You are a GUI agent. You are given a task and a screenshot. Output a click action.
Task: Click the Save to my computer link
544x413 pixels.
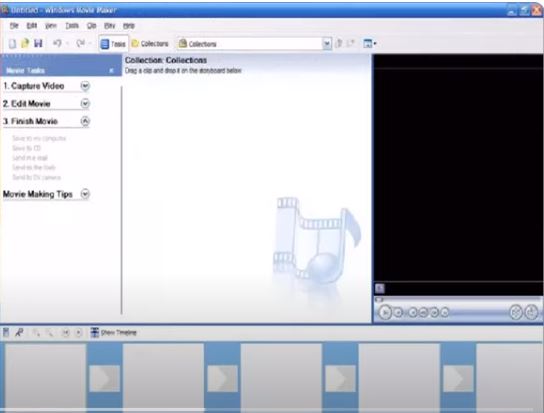point(39,138)
